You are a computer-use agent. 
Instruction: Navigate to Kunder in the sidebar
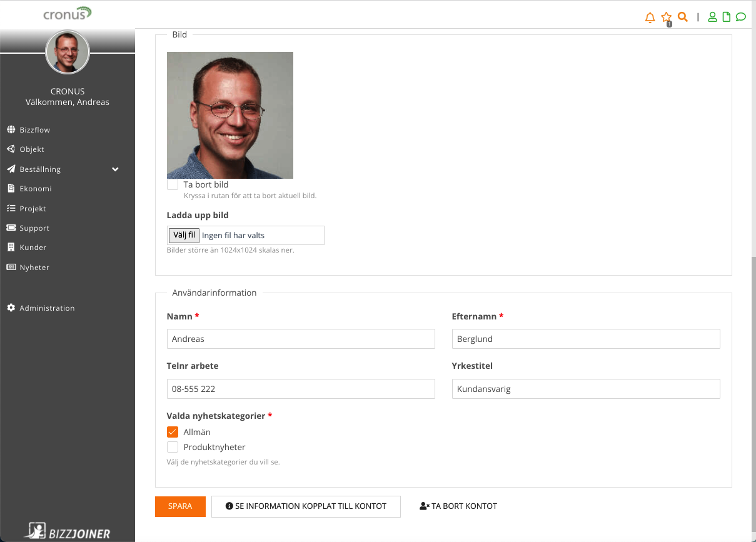tap(33, 247)
